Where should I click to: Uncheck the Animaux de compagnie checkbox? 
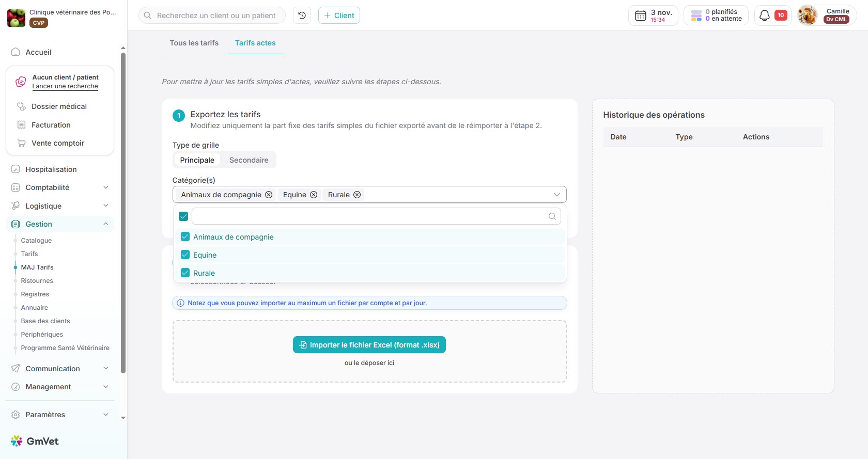(x=185, y=237)
